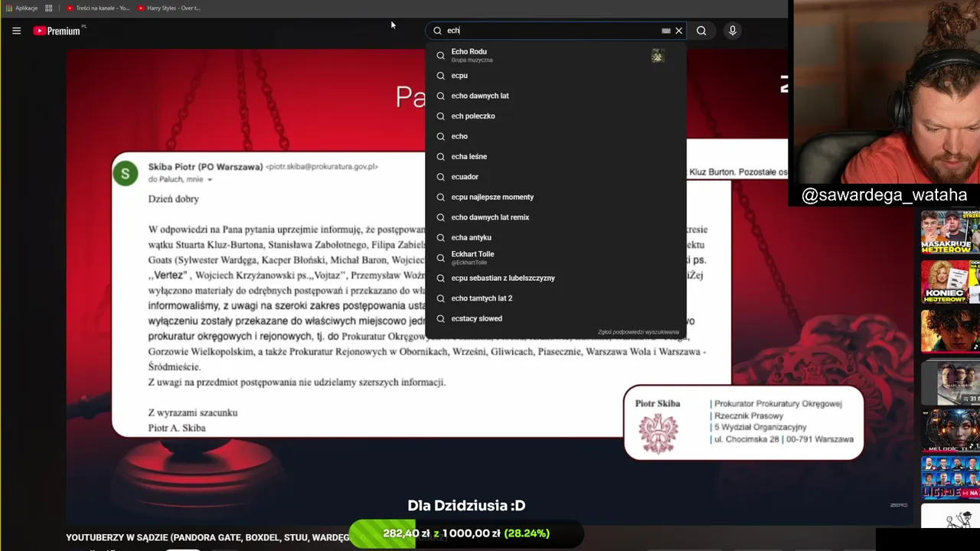Click the donation goal progress bar

coord(466,533)
